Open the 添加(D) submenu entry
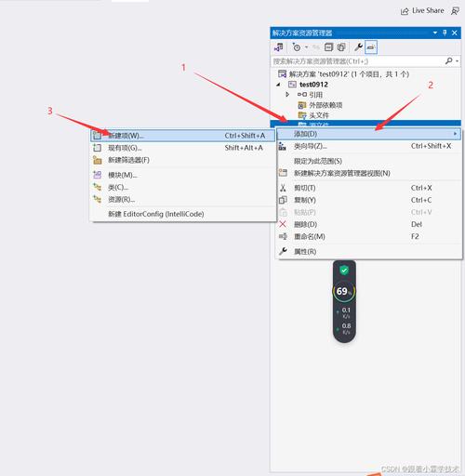 [368, 134]
